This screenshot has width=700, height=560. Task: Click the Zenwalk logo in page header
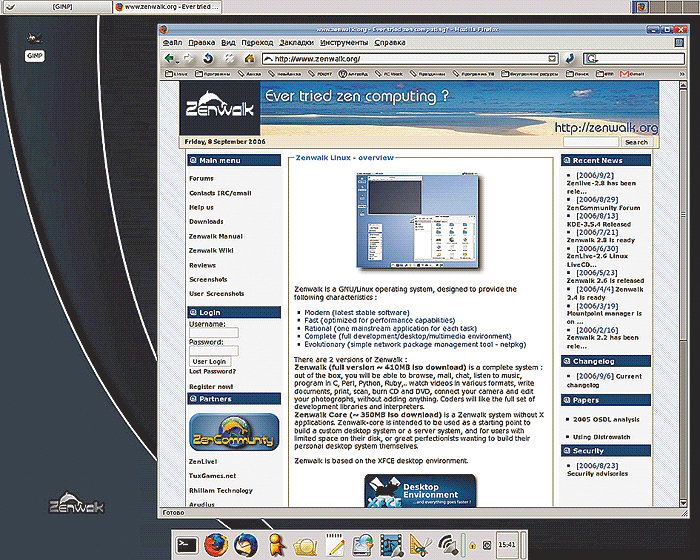(x=220, y=107)
